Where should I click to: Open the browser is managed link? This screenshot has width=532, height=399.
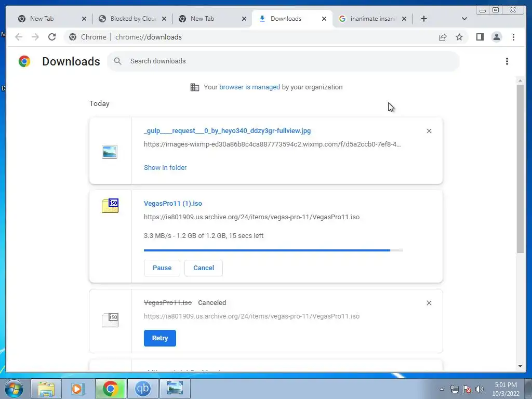coord(249,87)
